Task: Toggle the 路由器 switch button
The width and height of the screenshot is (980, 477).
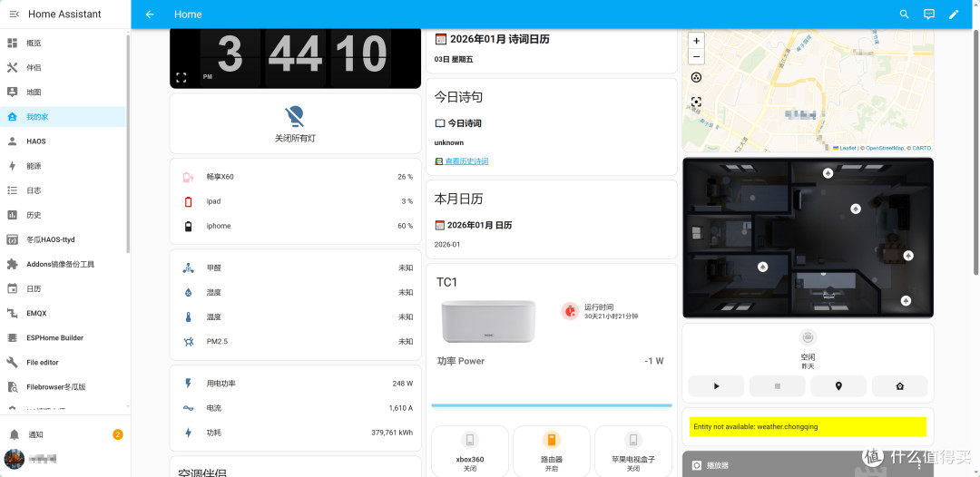Action: [x=552, y=450]
